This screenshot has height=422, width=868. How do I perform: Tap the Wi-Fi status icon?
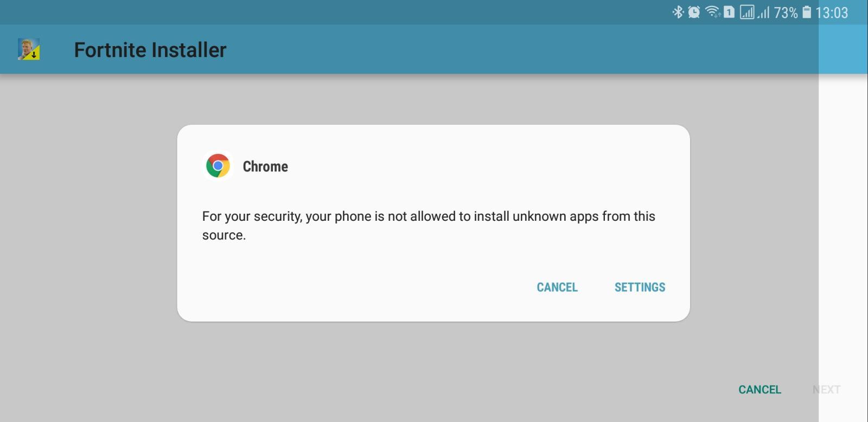click(x=712, y=12)
